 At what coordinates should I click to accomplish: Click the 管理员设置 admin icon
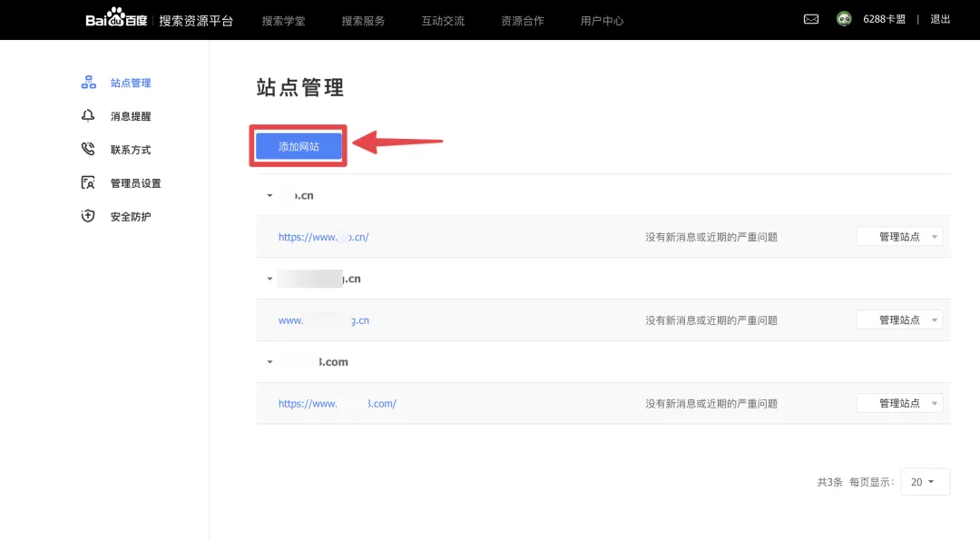[88, 183]
